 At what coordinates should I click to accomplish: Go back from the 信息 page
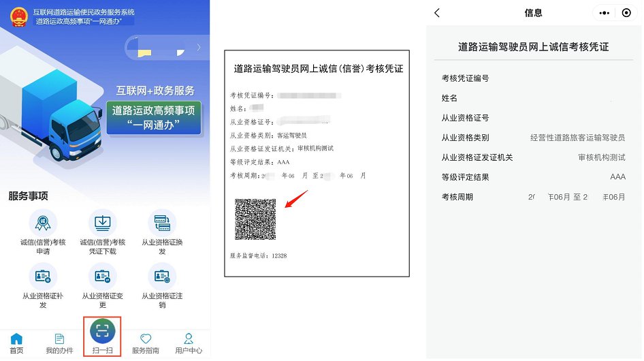click(437, 13)
